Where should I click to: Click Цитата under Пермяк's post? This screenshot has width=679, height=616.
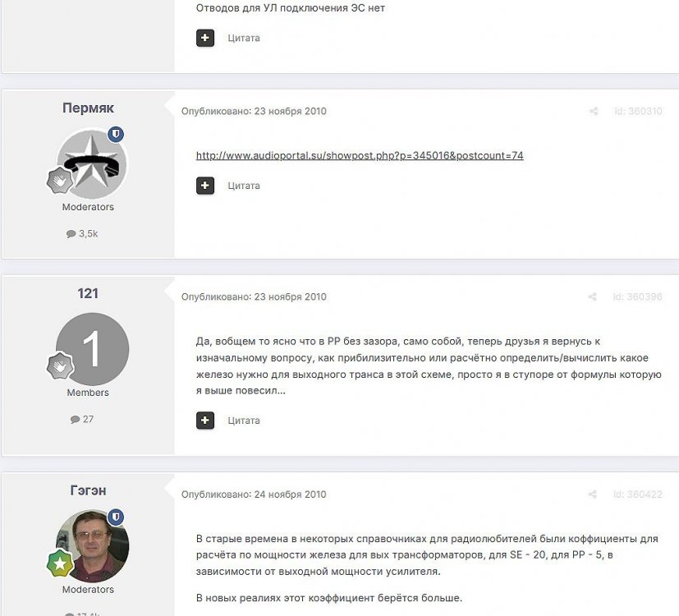pyautogui.click(x=244, y=186)
